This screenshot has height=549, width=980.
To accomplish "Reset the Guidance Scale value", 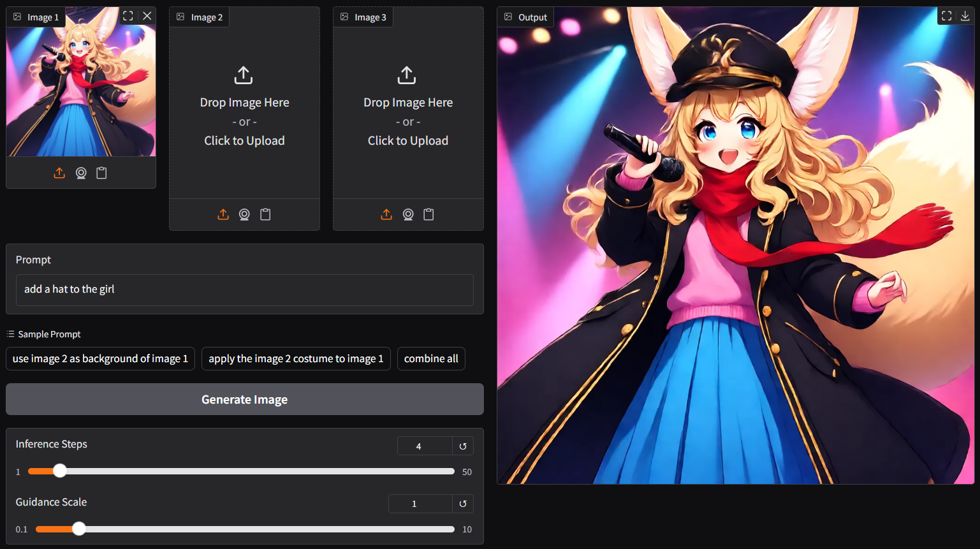I will click(463, 504).
